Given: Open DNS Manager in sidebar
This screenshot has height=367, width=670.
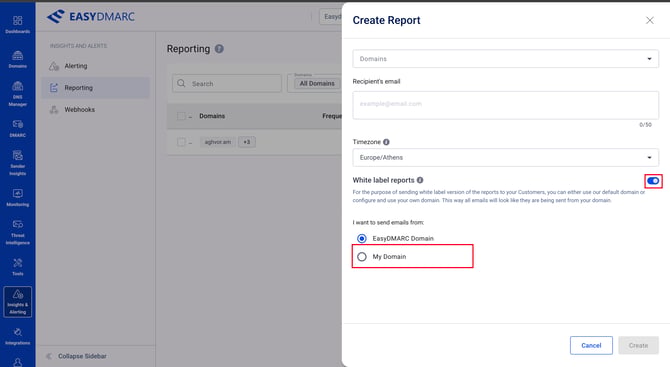Looking at the screenshot, I should (18, 94).
